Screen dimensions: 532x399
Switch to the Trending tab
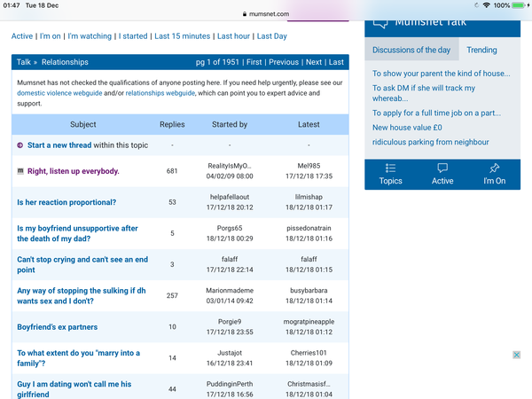click(481, 50)
